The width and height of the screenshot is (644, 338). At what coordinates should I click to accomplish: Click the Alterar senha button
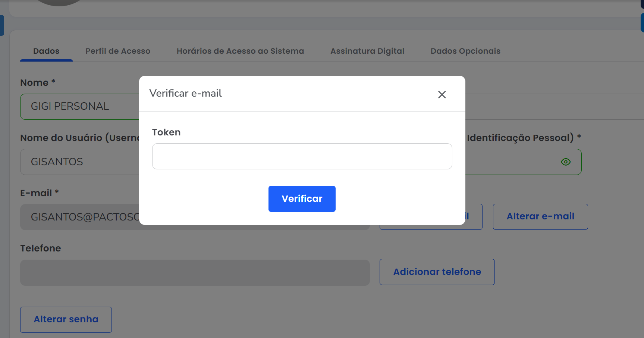(66, 320)
